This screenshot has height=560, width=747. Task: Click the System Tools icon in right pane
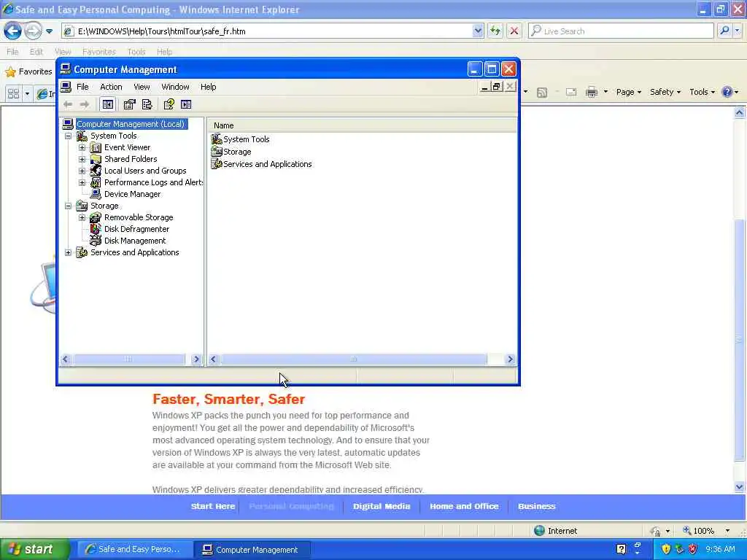coord(217,139)
